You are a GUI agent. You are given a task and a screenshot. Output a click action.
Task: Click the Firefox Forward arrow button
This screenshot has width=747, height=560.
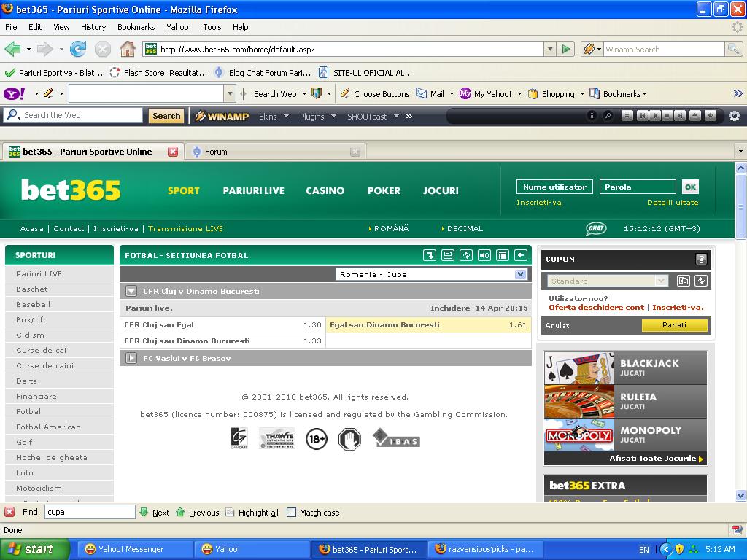click(44, 49)
